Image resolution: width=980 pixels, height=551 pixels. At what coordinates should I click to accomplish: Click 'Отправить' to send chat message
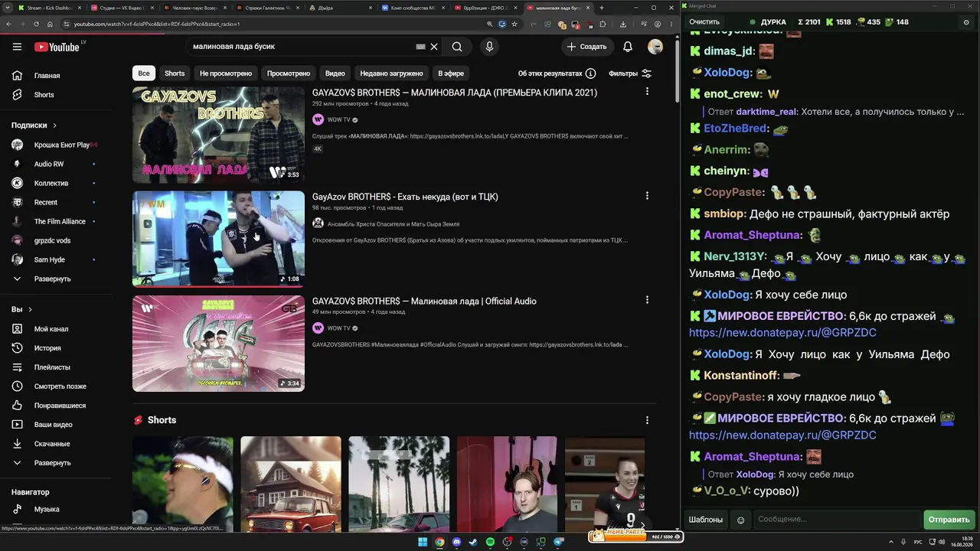tap(949, 520)
